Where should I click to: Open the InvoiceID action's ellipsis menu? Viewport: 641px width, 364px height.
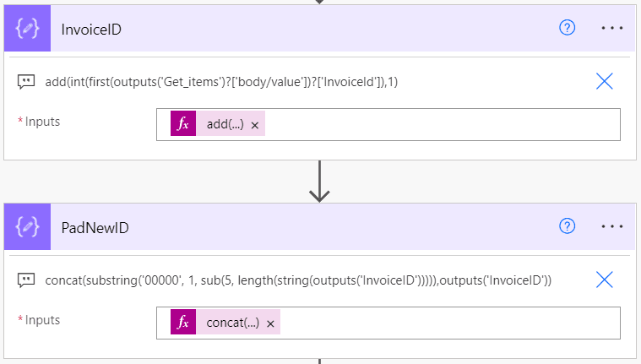[x=611, y=28]
